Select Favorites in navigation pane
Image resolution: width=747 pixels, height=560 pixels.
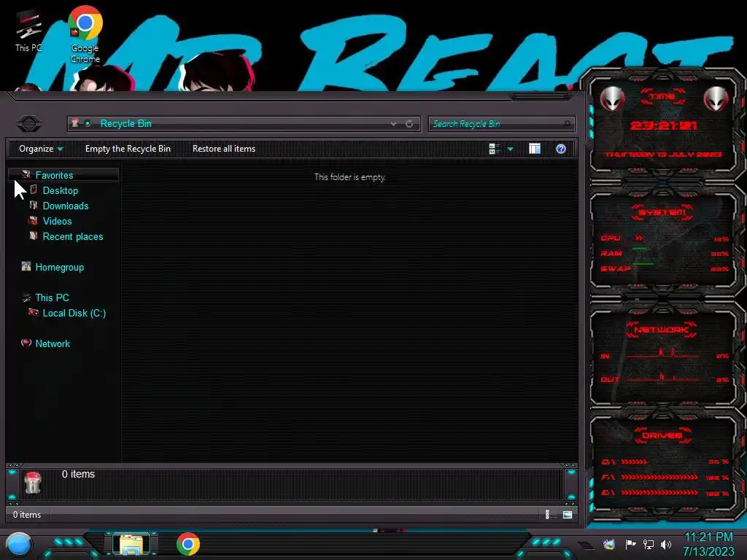coord(54,175)
